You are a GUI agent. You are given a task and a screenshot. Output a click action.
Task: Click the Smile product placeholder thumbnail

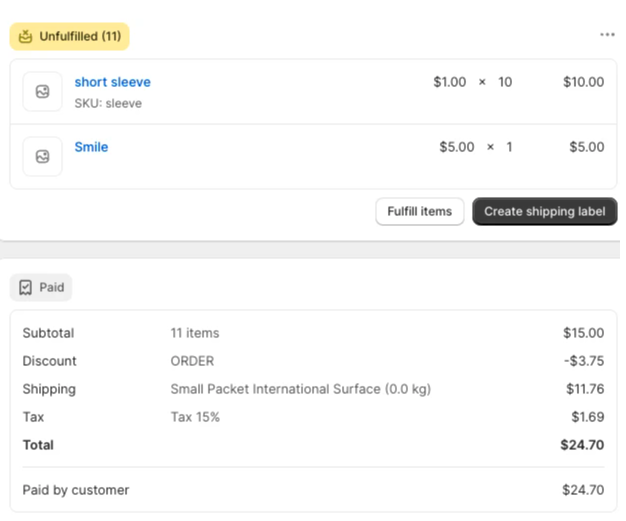click(x=42, y=156)
